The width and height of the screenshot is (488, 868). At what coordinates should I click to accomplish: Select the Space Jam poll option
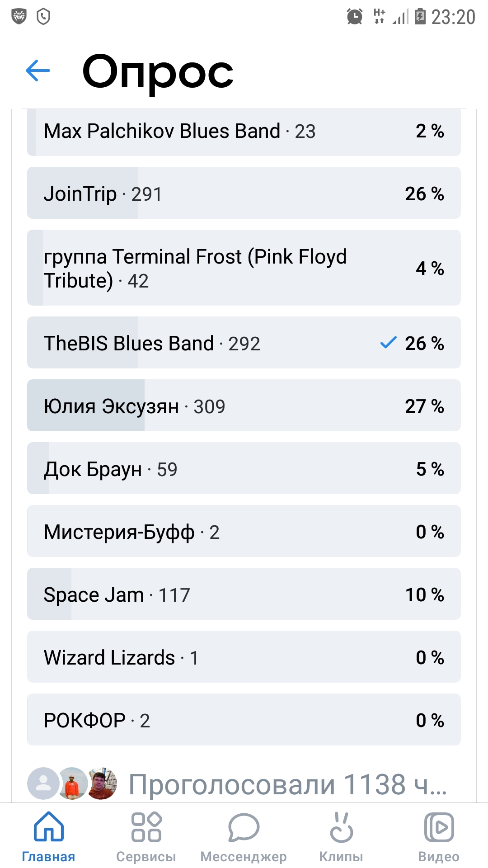click(244, 594)
